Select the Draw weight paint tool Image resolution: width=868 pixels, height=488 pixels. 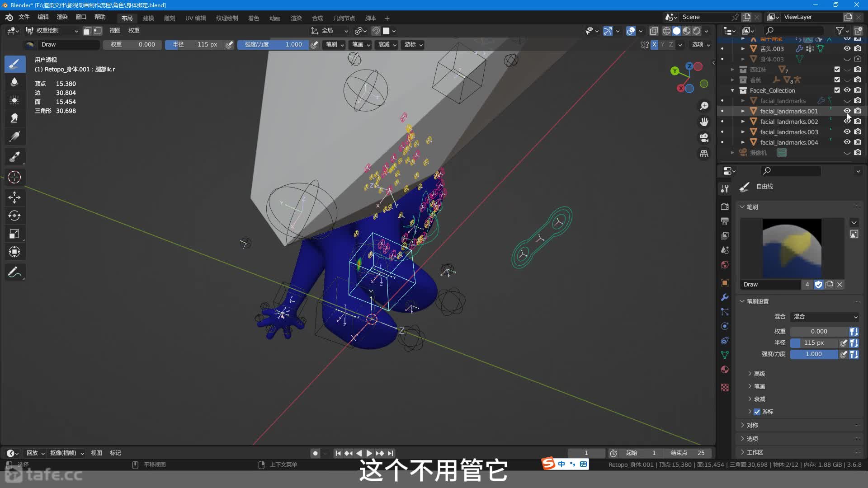pos(14,64)
